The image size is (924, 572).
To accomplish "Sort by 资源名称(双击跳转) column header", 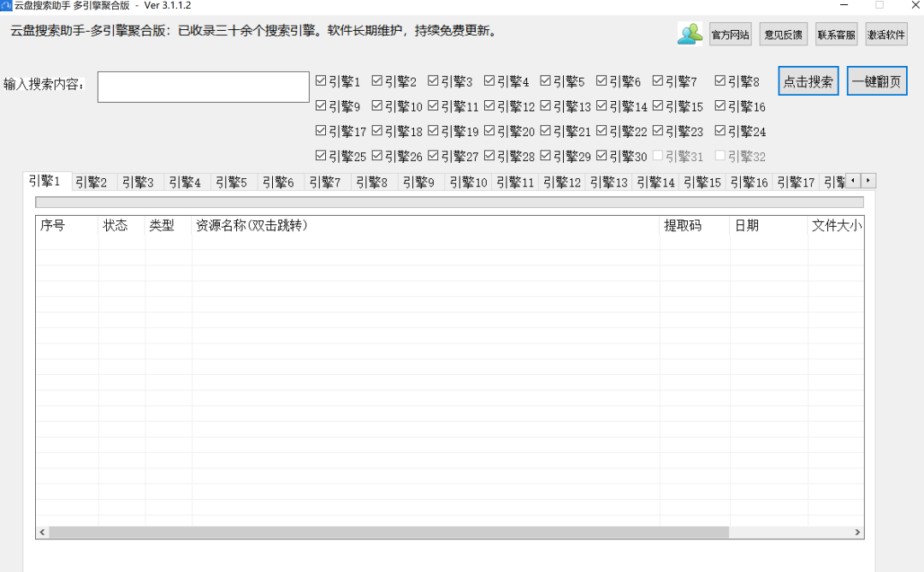I will (425, 225).
